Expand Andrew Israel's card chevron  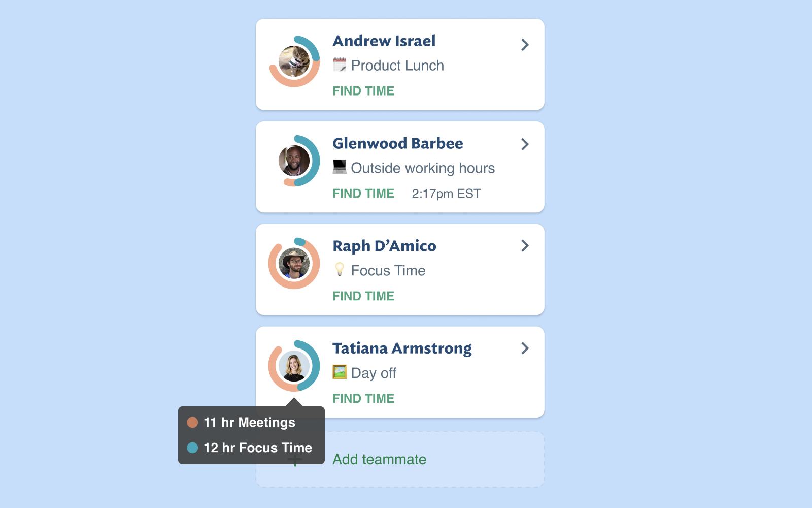(525, 45)
